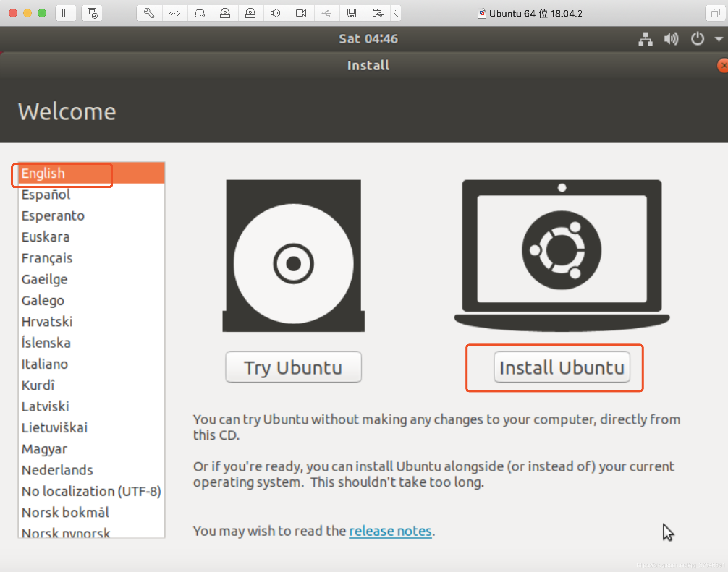Open the USB devices icon
The image size is (728, 572).
point(326,13)
